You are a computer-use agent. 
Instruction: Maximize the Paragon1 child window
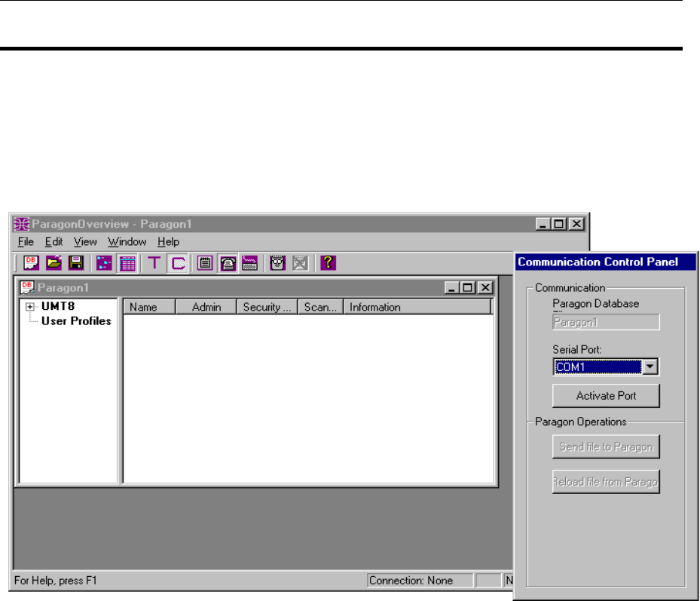pos(467,287)
